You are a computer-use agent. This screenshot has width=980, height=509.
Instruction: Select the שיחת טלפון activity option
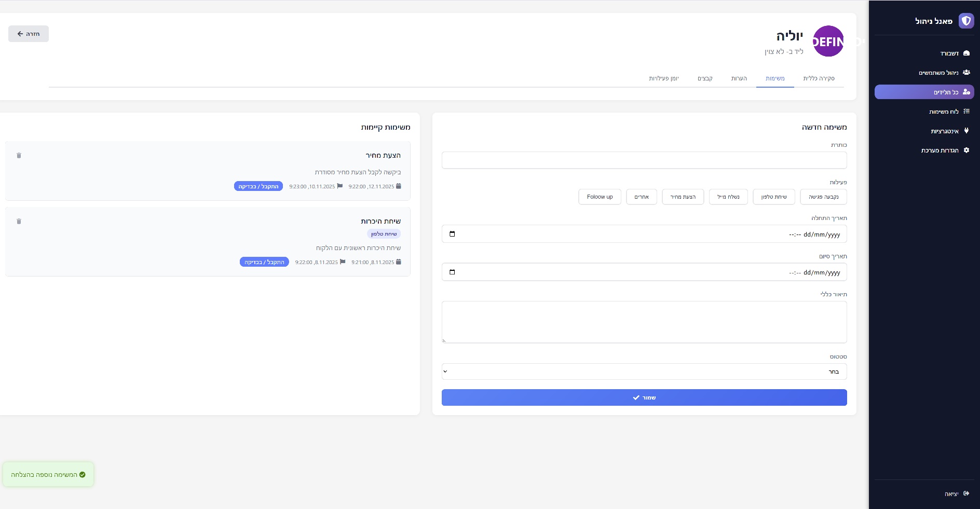point(773,197)
